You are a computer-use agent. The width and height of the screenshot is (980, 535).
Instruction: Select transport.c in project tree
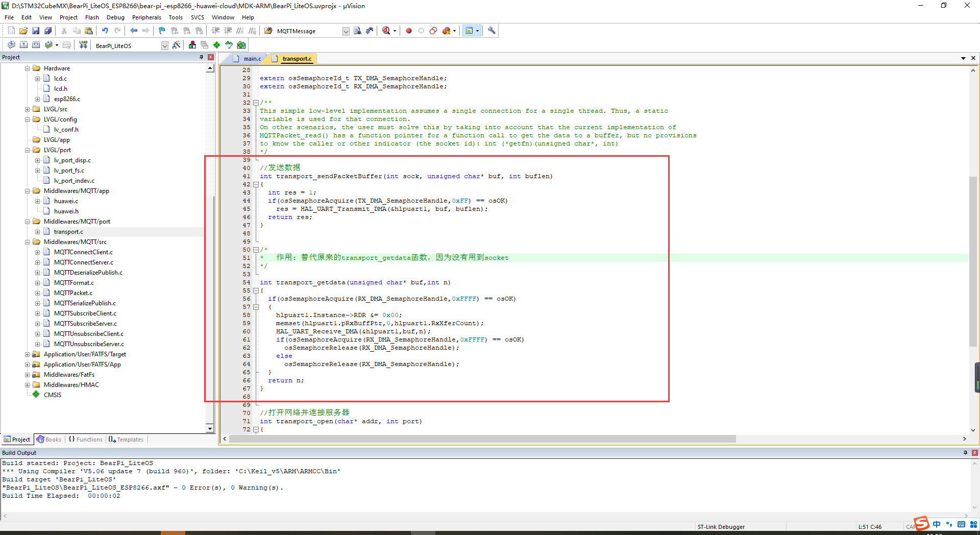68,232
